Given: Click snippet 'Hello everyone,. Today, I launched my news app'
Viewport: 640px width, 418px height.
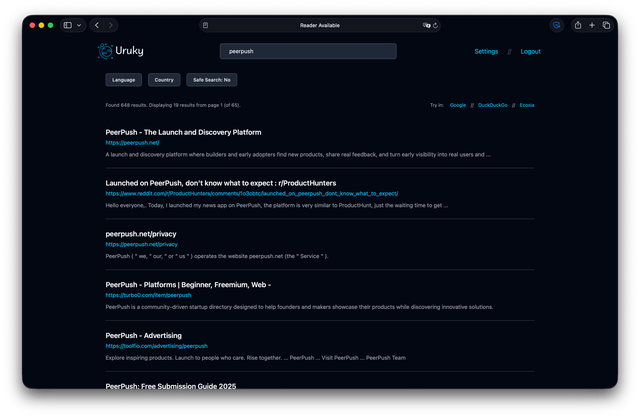Looking at the screenshot, I should [x=277, y=205].
